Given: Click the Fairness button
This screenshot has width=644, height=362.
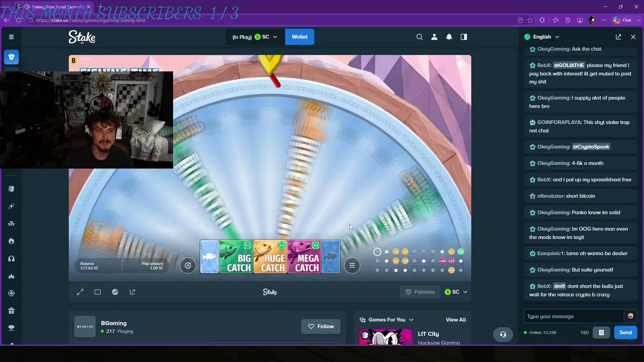Looking at the screenshot, I should click(x=420, y=292).
